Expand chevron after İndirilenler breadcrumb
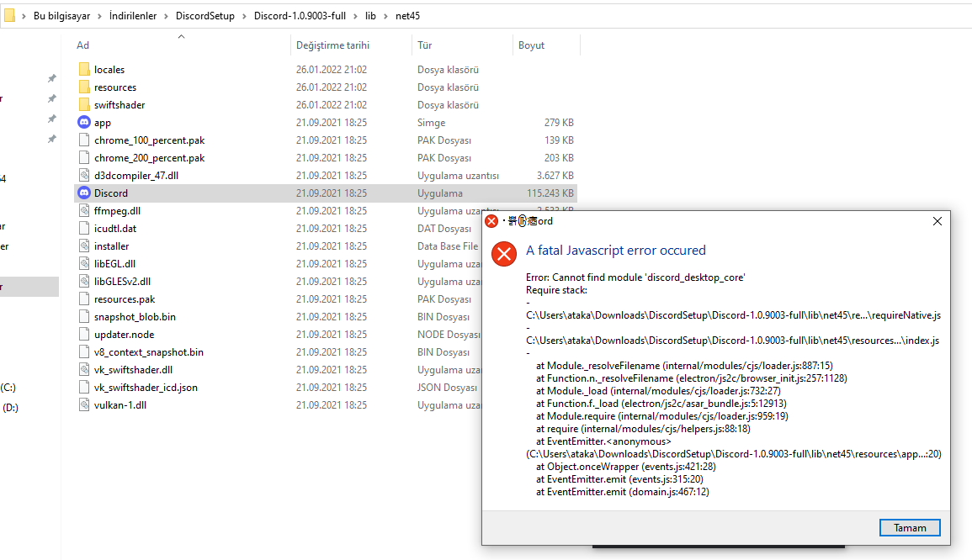Screen dimensions: 972x560 (166, 16)
